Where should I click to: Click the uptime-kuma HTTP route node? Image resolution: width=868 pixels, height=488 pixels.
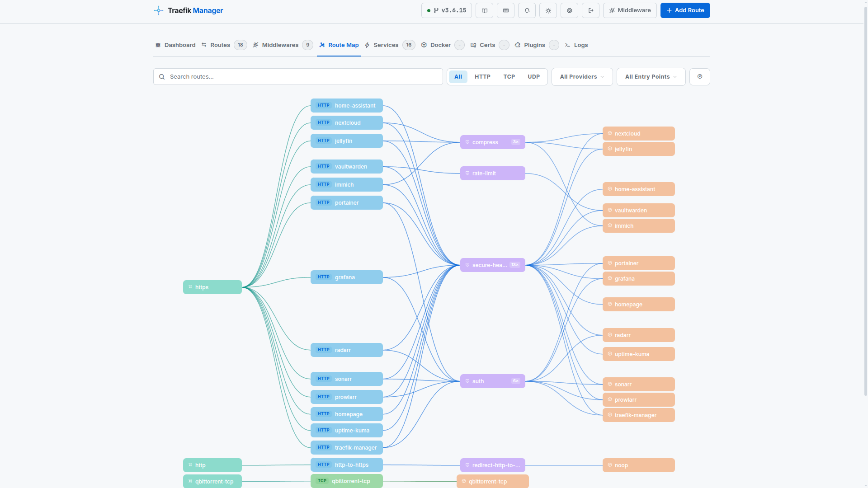347,431
